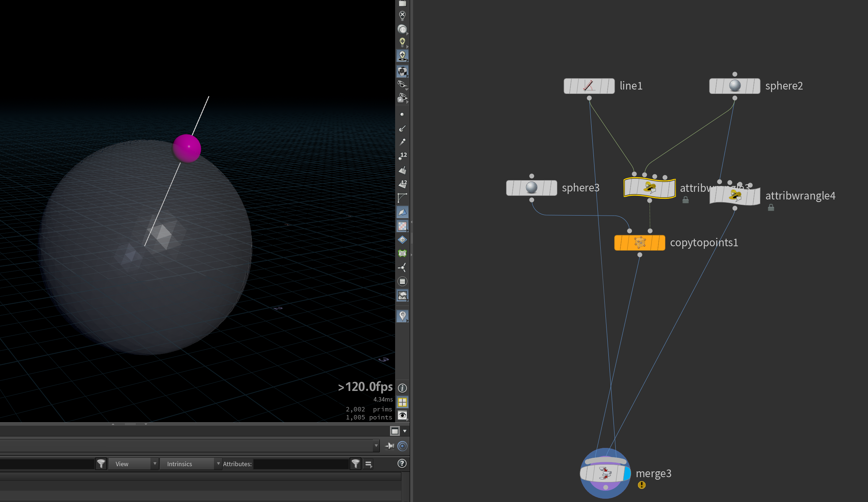
Task: Select the Headlight Only lighting icon
Action: coord(402,29)
